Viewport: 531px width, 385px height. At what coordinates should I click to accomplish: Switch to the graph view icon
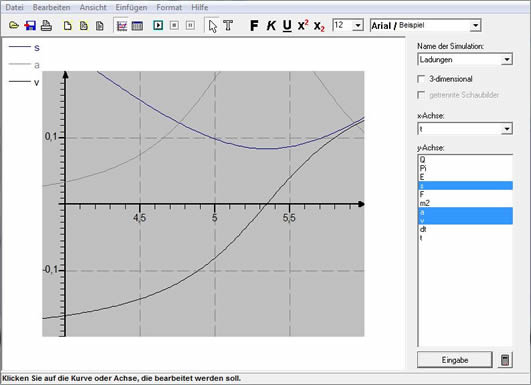tap(122, 26)
